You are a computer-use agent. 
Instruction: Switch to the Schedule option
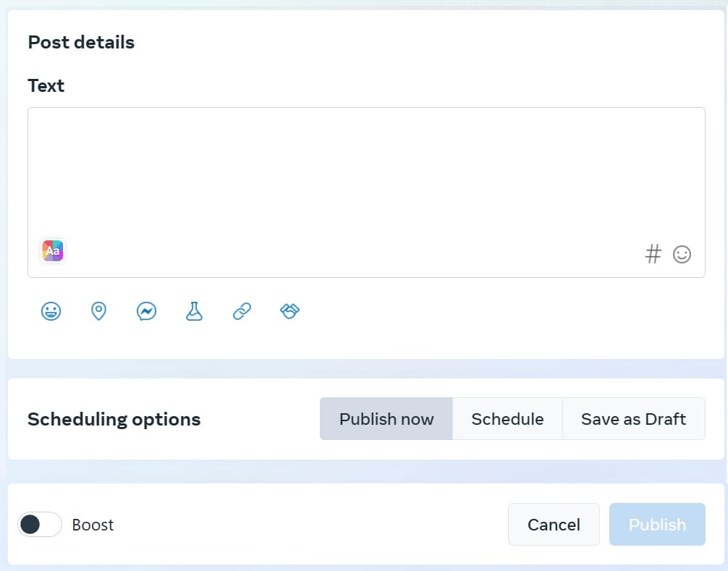507,419
